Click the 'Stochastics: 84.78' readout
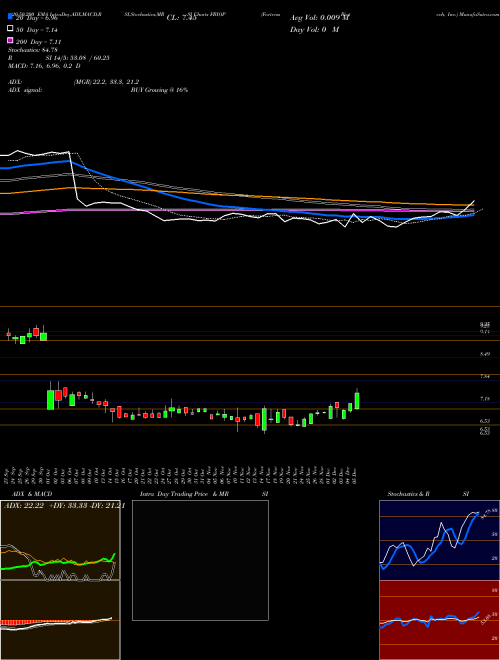Viewport: 500px width, 660px height. coord(32,50)
